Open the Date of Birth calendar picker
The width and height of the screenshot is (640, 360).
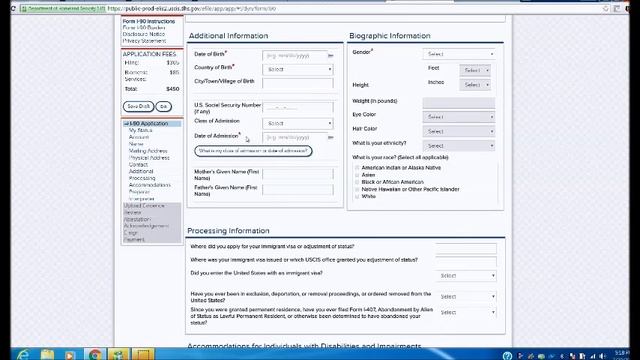click(x=331, y=56)
